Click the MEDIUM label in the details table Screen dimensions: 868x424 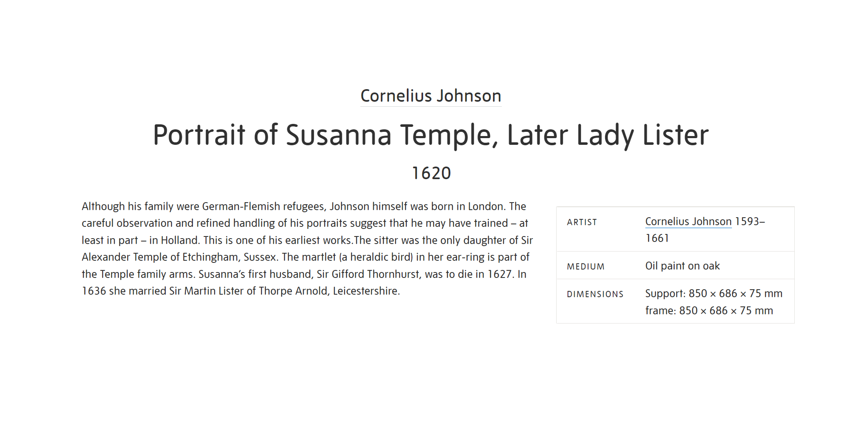pos(586,267)
